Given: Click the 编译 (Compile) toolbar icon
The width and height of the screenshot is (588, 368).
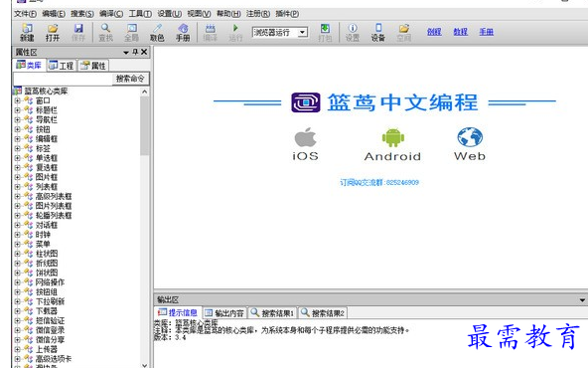Looking at the screenshot, I should click(210, 28).
